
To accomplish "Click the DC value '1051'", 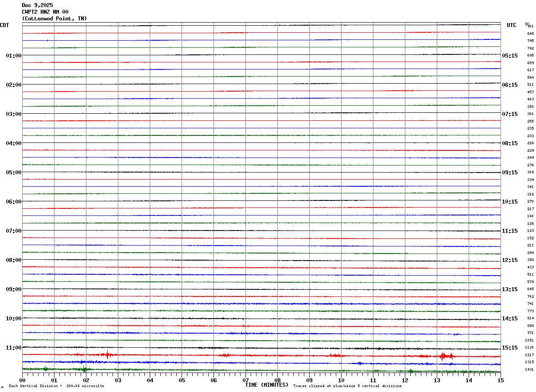I will click(x=529, y=340).
